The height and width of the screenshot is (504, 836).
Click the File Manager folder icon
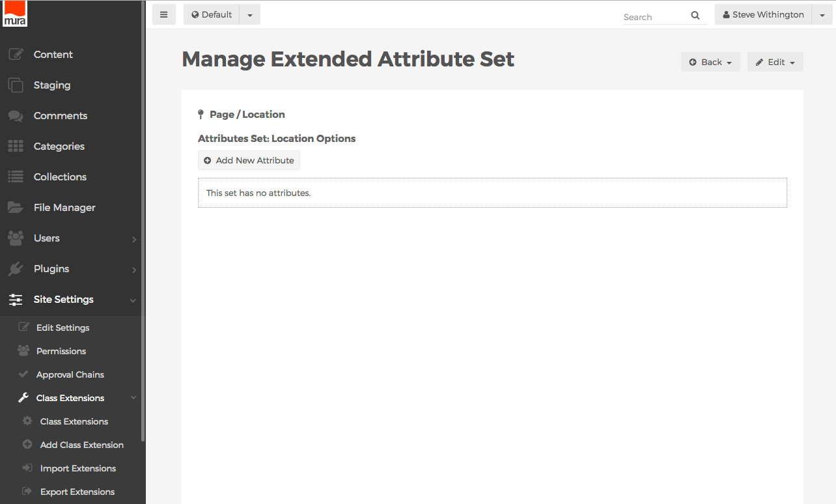[x=16, y=208]
